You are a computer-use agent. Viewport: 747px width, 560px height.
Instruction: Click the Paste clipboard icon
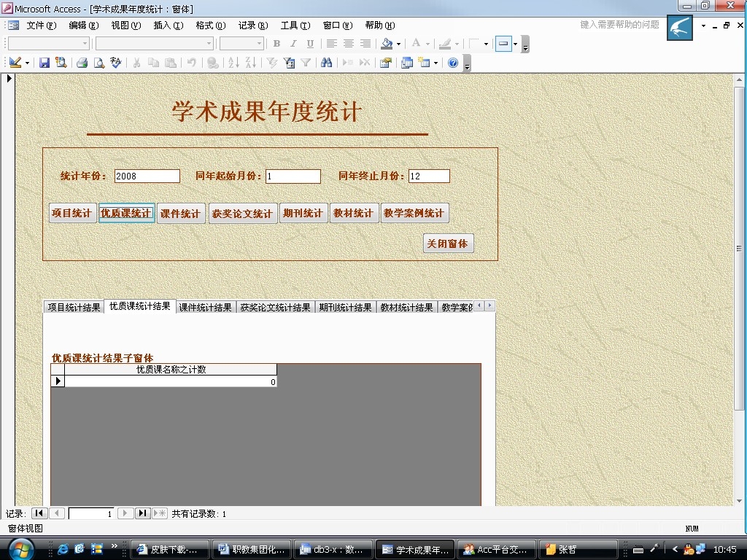(x=170, y=63)
